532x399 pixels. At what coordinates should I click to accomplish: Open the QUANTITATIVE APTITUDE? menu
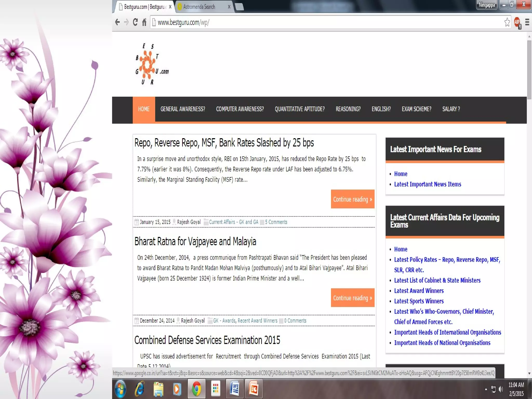pos(300,109)
